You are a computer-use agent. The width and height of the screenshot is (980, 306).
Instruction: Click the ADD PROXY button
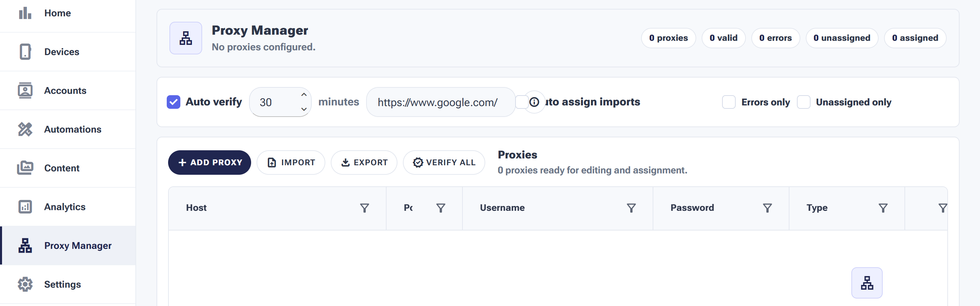click(x=210, y=162)
